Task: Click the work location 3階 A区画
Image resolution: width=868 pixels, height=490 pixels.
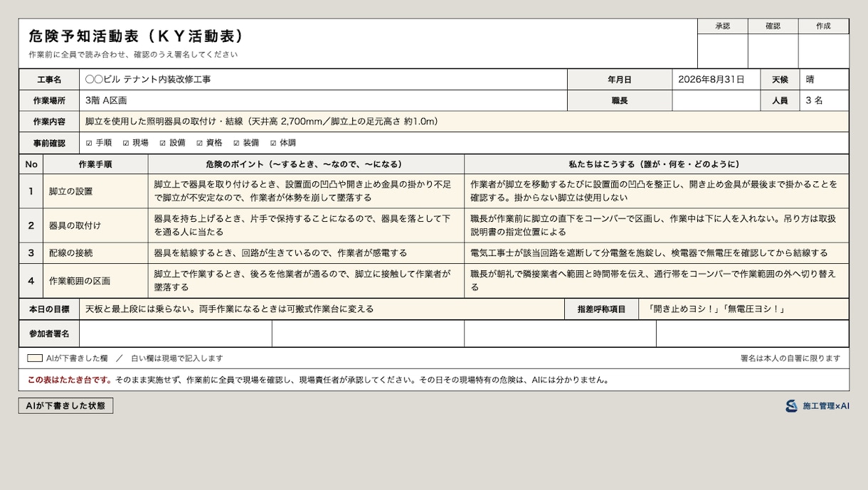Action: click(106, 101)
